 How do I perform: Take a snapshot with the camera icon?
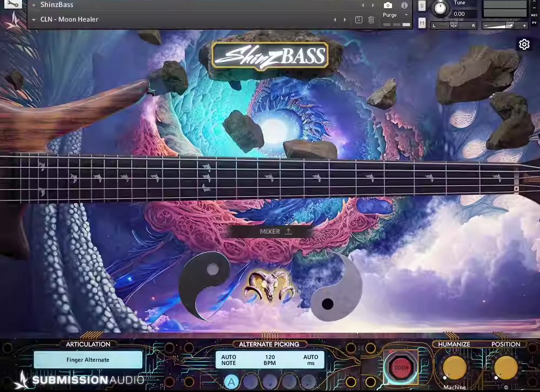(388, 5)
